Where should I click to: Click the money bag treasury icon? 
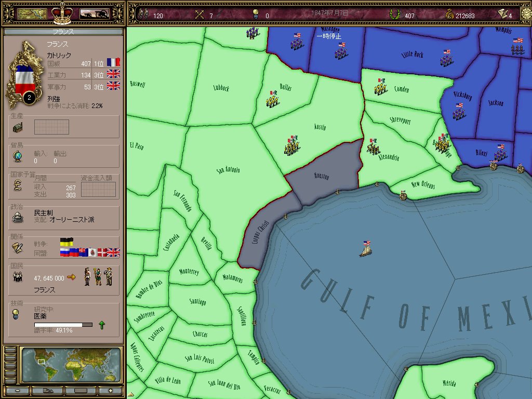449,14
